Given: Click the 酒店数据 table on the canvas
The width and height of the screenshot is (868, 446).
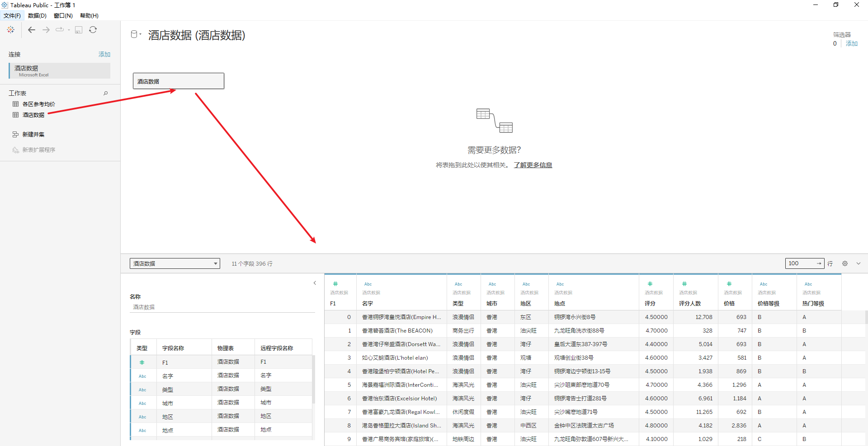Looking at the screenshot, I should (x=179, y=81).
